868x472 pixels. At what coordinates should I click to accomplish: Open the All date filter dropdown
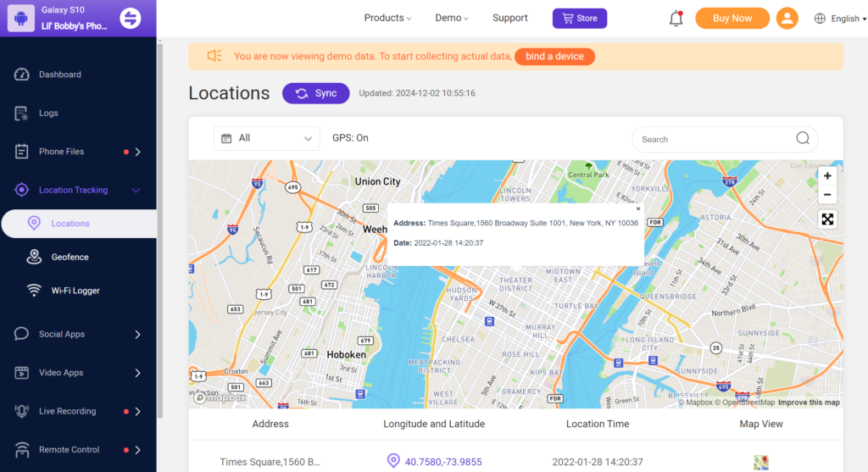point(267,138)
